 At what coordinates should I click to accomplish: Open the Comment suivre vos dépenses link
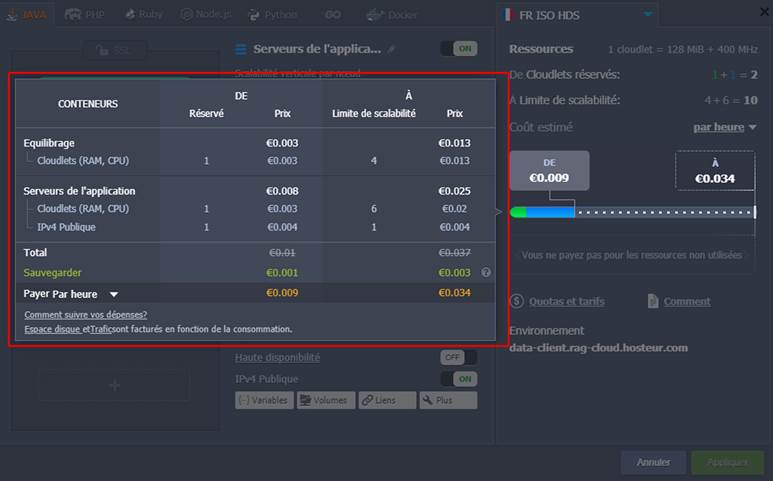(85, 315)
